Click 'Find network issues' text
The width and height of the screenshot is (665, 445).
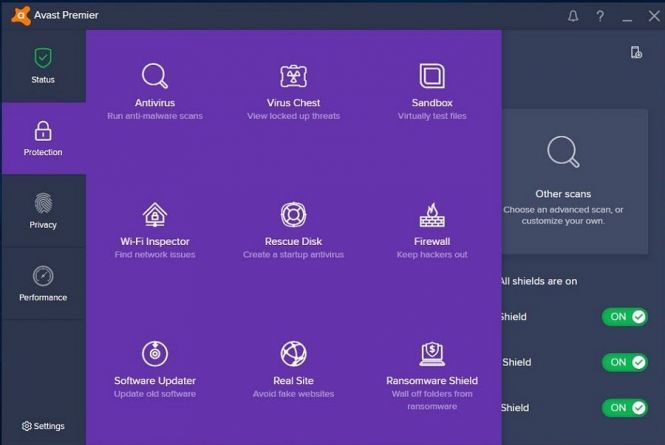coord(155,255)
